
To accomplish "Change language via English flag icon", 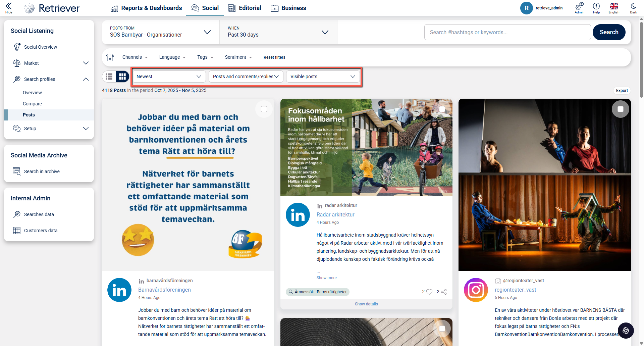I will coord(614,6).
